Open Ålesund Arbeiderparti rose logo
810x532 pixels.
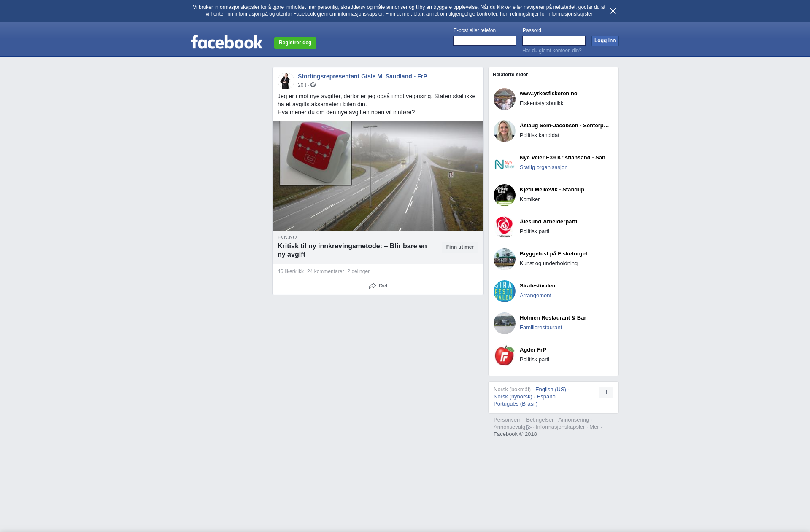(505, 227)
